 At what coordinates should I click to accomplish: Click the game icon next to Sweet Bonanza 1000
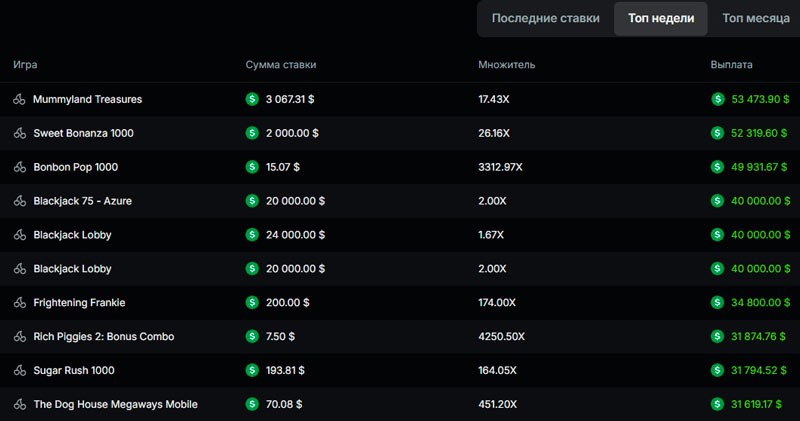tap(20, 133)
